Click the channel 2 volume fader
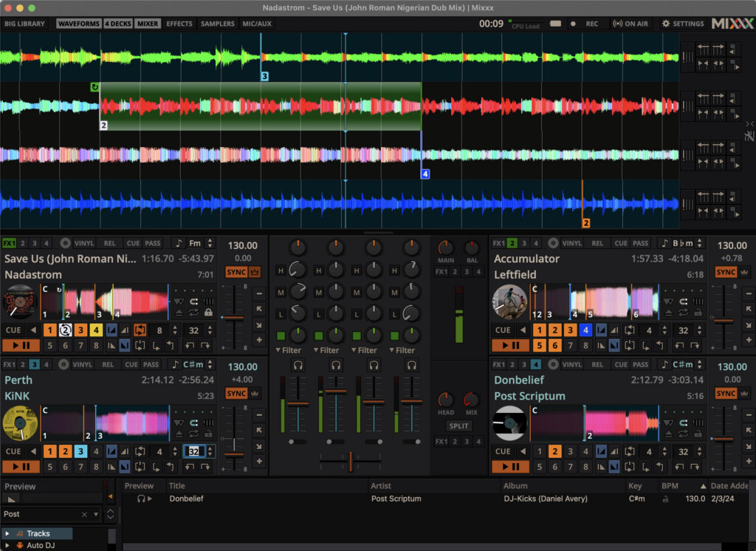Image resolution: width=756 pixels, height=551 pixels. 336,391
